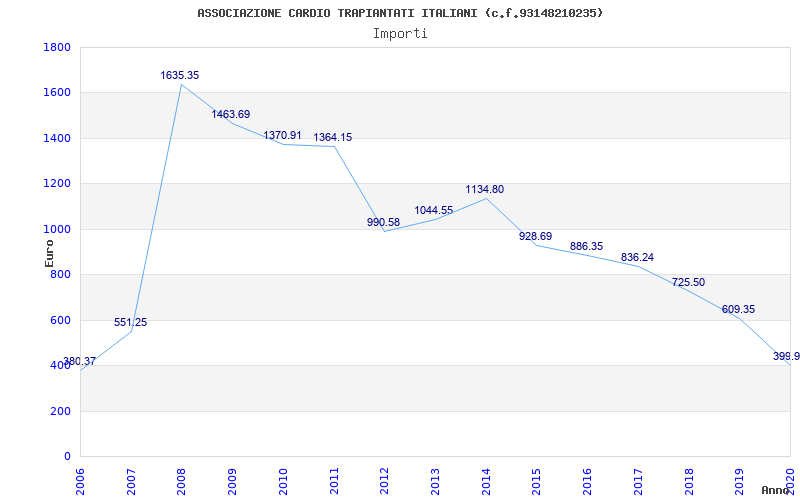The width and height of the screenshot is (800, 500).
Task: Click the x-axis year 2017
Action: 638,481
